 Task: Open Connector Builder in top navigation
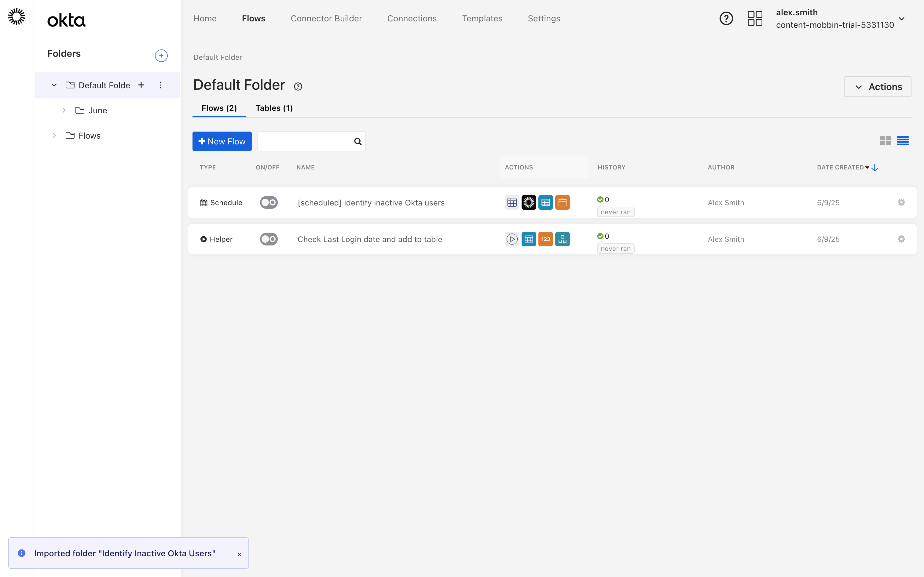(x=326, y=18)
